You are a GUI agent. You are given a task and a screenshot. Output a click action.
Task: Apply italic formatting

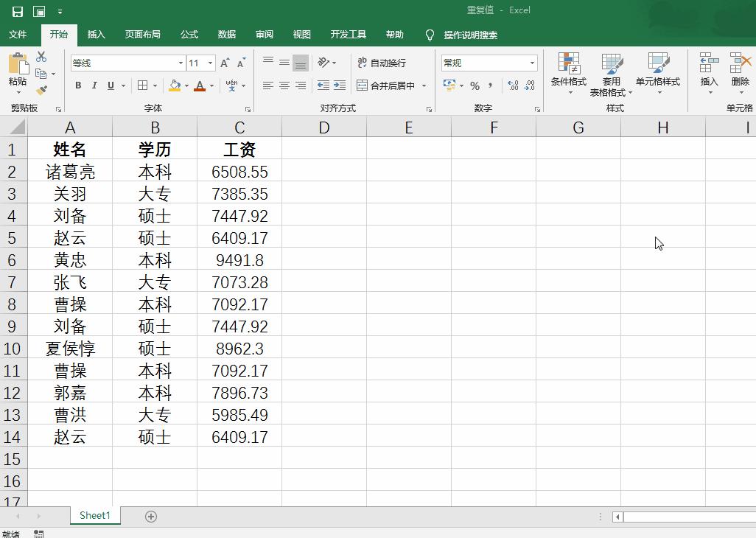tap(94, 85)
